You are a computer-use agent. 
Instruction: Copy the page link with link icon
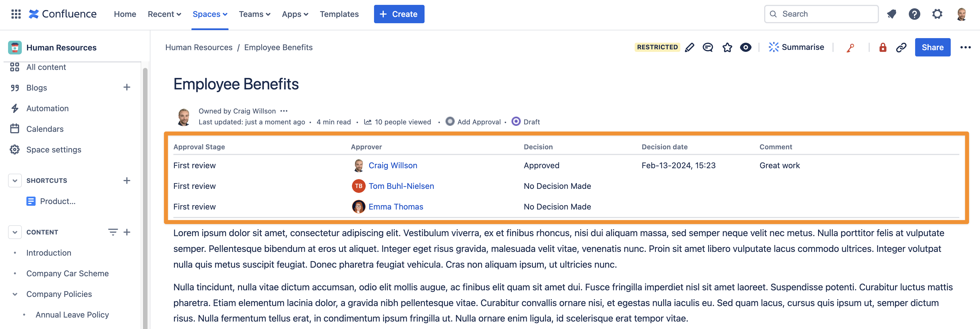[901, 47]
